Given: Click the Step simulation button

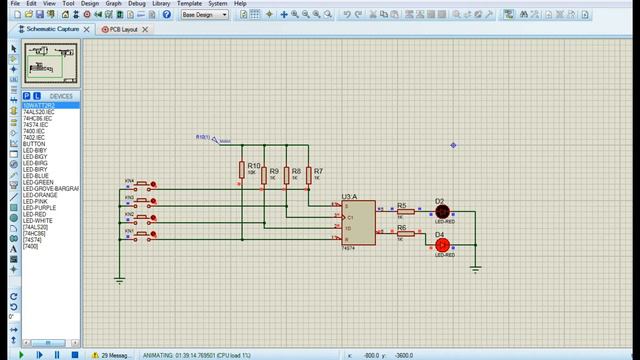Looking at the screenshot, I should pos(39,355).
